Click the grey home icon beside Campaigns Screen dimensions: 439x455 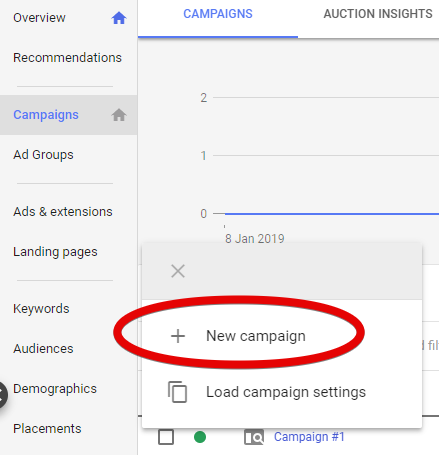[119, 115]
